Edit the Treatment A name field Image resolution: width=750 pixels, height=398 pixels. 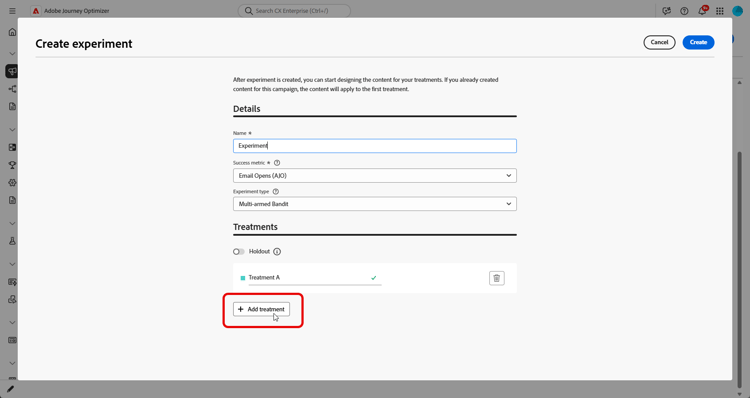tap(315, 278)
